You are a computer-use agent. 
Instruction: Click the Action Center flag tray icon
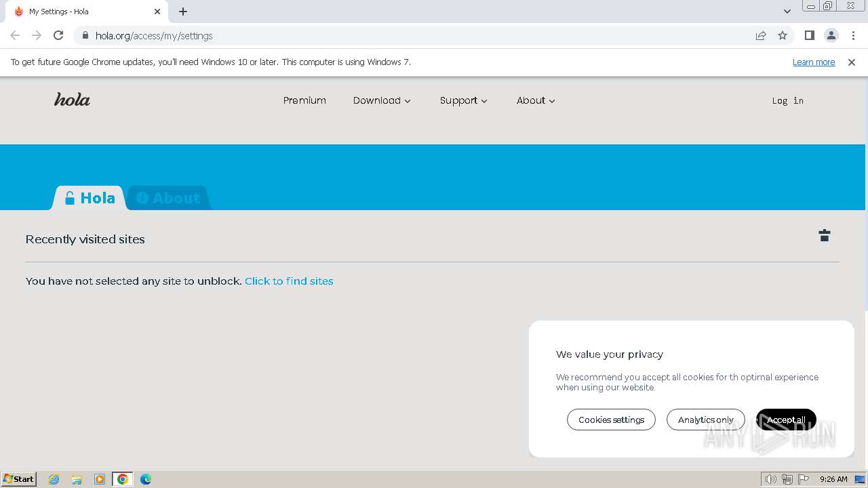point(804,479)
